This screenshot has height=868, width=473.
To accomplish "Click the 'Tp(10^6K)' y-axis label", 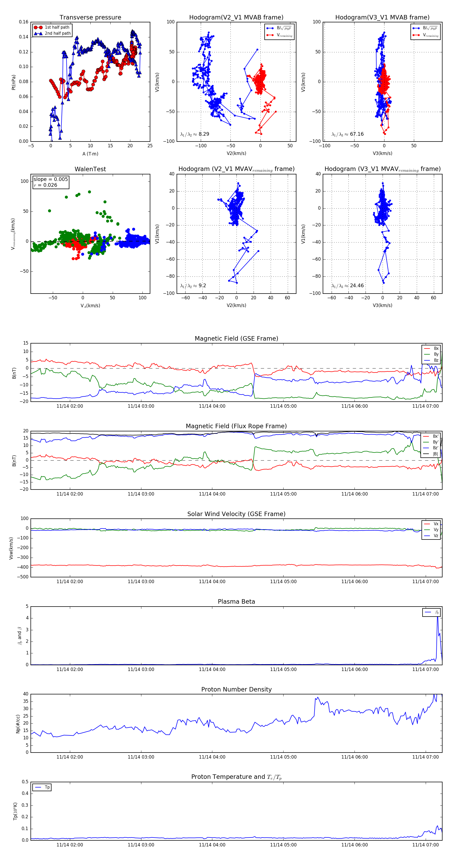I will click(15, 811).
